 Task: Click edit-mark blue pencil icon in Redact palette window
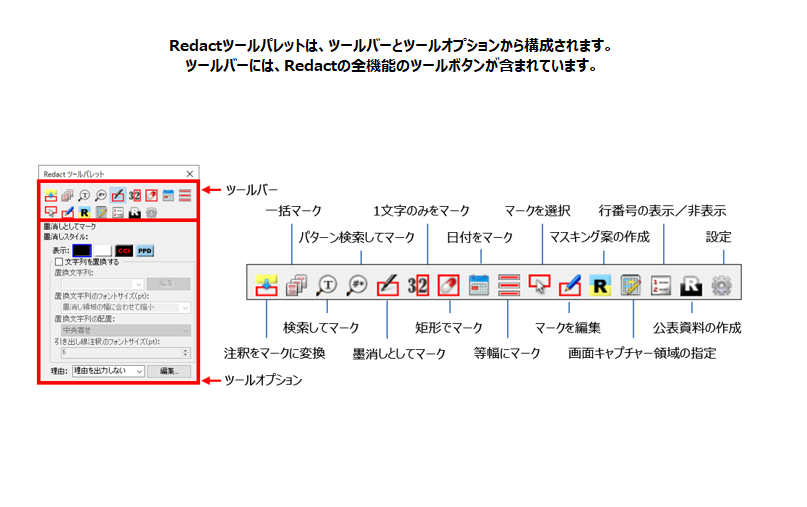click(x=67, y=212)
